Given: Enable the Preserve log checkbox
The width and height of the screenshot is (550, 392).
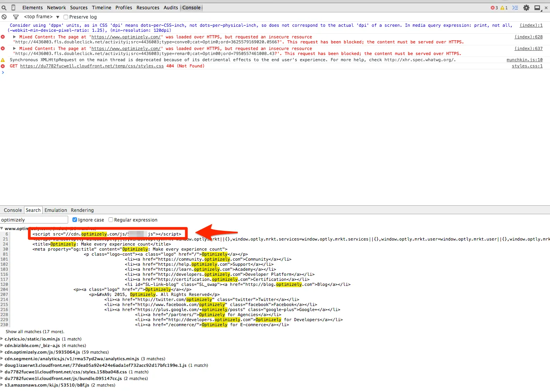Looking at the screenshot, I should (66, 17).
